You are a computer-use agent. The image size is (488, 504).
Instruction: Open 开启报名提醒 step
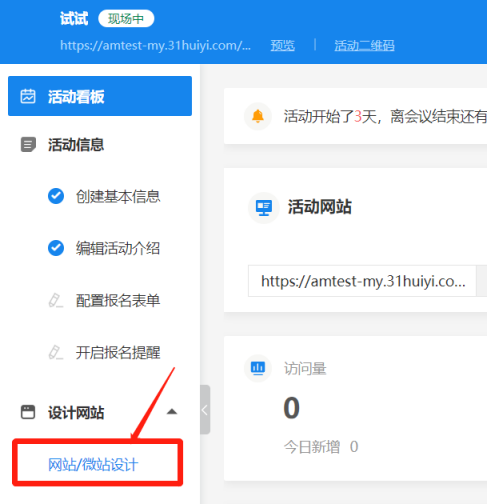click(x=118, y=352)
